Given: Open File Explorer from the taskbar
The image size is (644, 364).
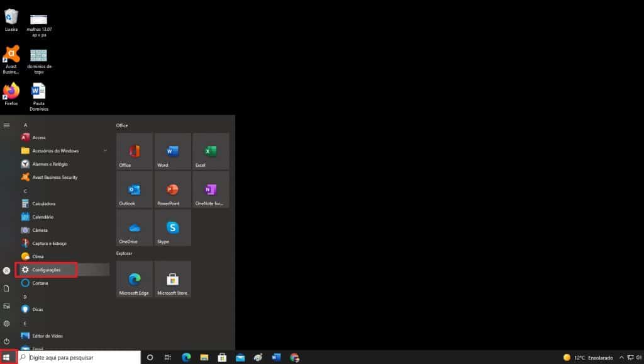Looking at the screenshot, I should [204, 358].
